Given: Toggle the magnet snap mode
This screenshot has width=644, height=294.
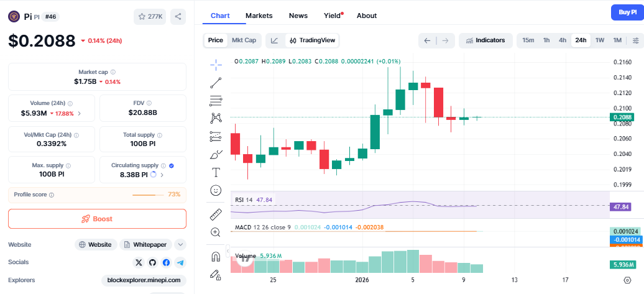Looking at the screenshot, I should click(x=216, y=256).
